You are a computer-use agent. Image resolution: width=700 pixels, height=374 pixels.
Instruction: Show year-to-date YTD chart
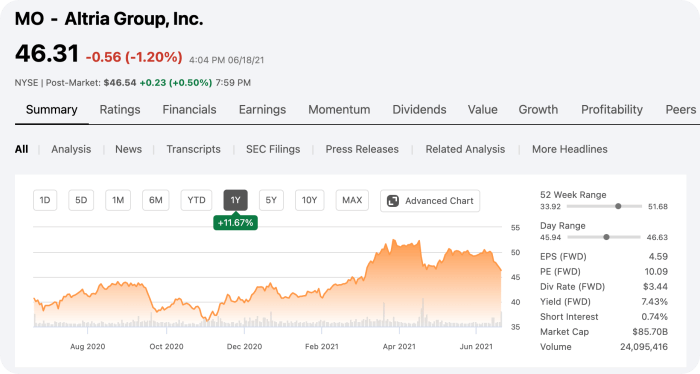click(x=196, y=200)
